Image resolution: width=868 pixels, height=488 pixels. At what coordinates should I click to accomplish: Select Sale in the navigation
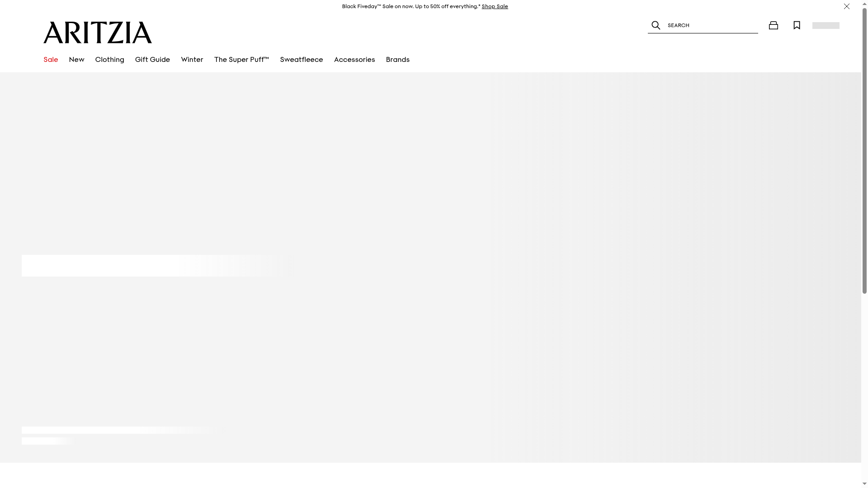(51, 59)
